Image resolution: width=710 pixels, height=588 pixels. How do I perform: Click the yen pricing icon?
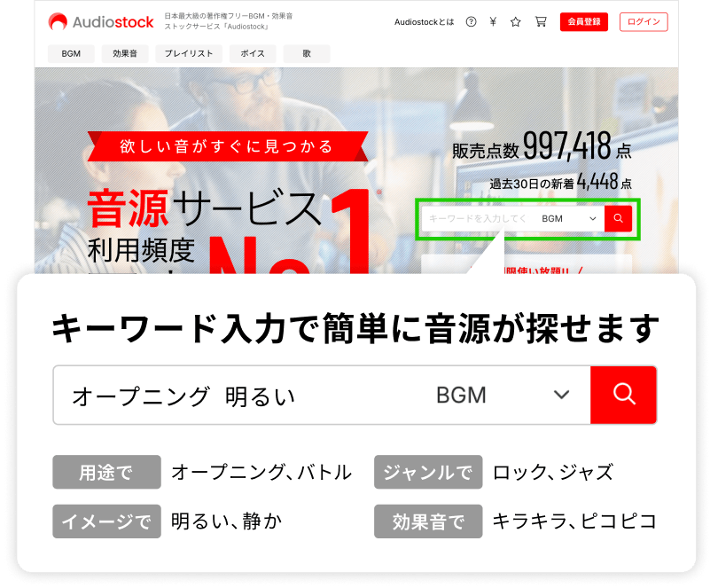pyautogui.click(x=493, y=22)
